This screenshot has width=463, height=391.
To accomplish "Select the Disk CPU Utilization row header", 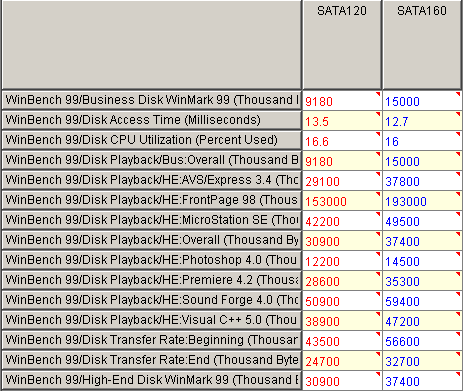I will coord(151,140).
